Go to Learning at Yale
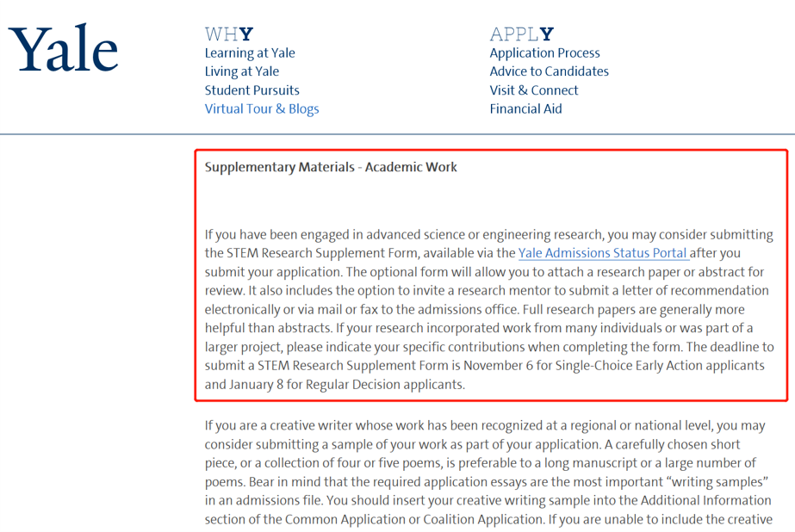795x532 pixels. click(250, 53)
